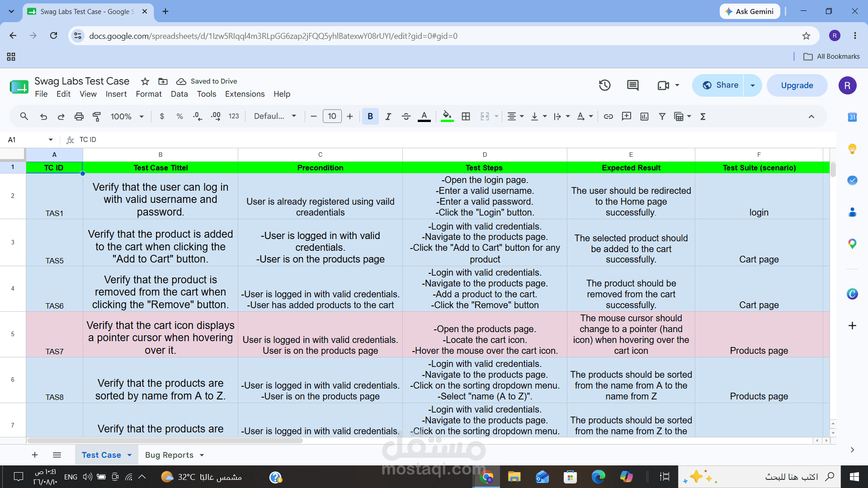Click the font size input field

pos(332,117)
